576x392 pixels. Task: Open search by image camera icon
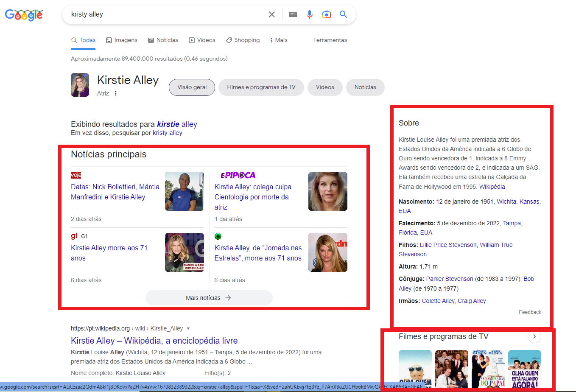(x=327, y=14)
